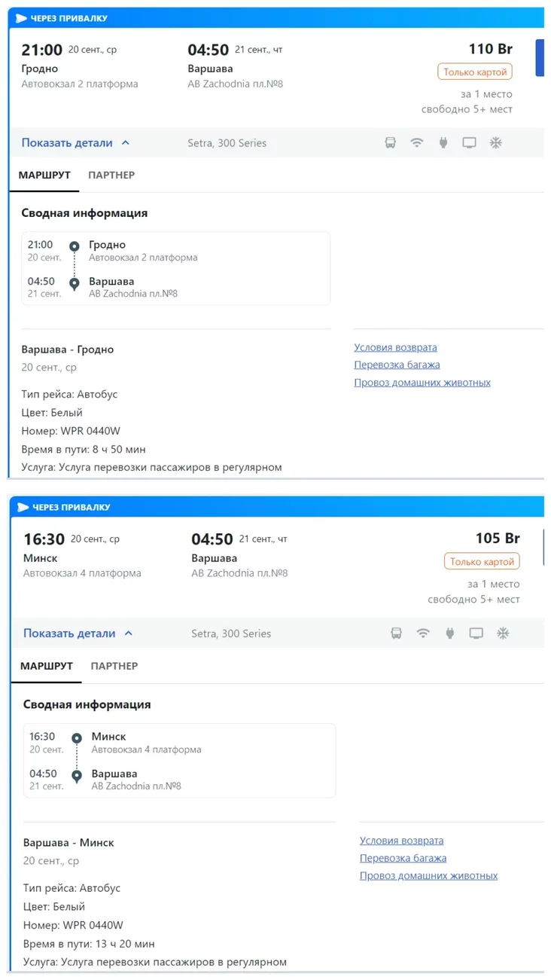
Task: Click the power plug icon in the Grodno trip
Action: (x=443, y=143)
